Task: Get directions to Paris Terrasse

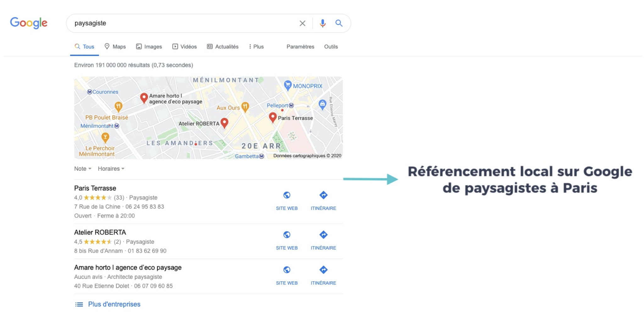Action: (x=323, y=195)
